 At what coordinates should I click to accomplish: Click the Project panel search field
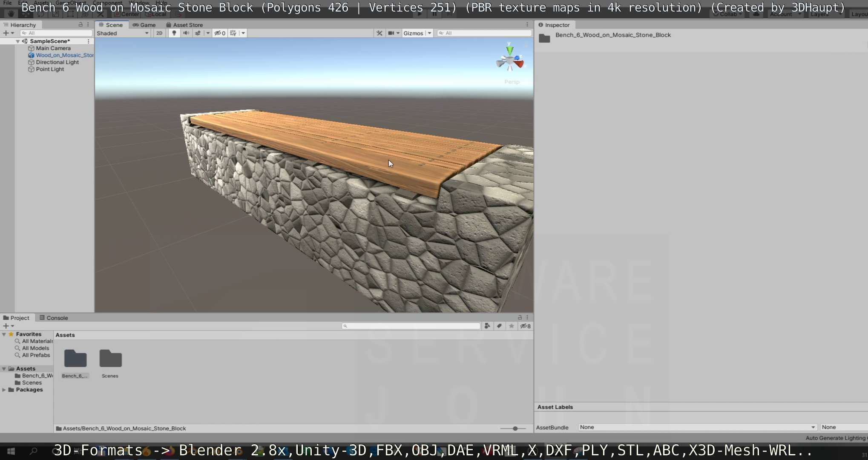pos(411,326)
